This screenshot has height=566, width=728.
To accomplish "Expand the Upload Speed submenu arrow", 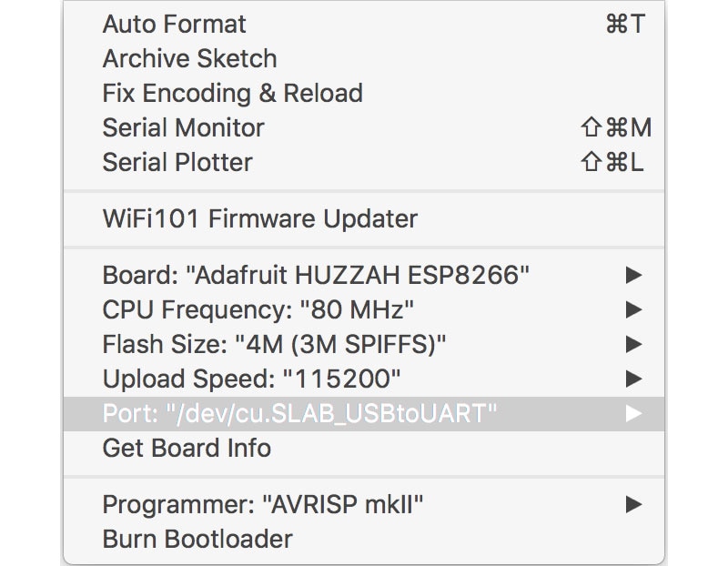I will (634, 379).
